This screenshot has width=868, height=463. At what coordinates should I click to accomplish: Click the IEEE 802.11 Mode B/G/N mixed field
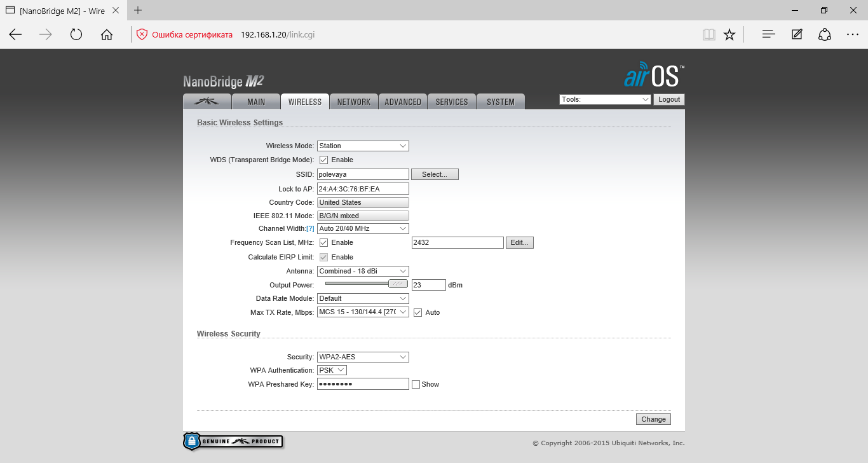coord(363,216)
